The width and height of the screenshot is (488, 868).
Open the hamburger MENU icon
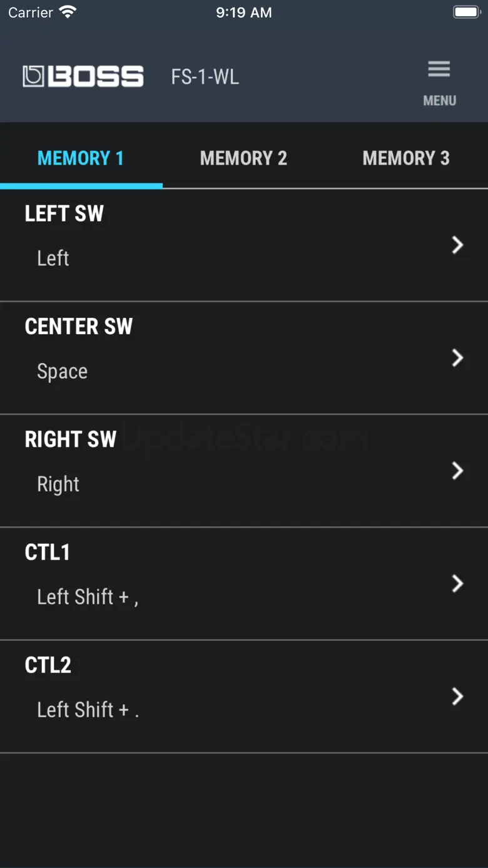pyautogui.click(x=439, y=69)
